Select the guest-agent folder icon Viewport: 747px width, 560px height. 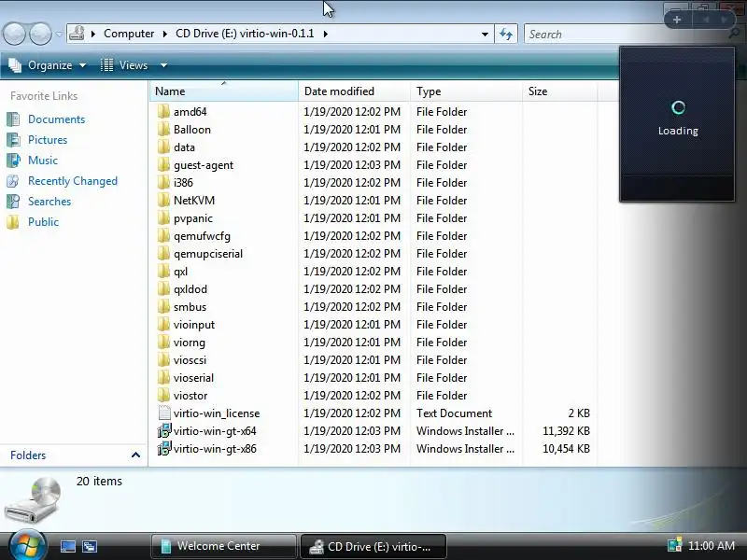pos(163,165)
